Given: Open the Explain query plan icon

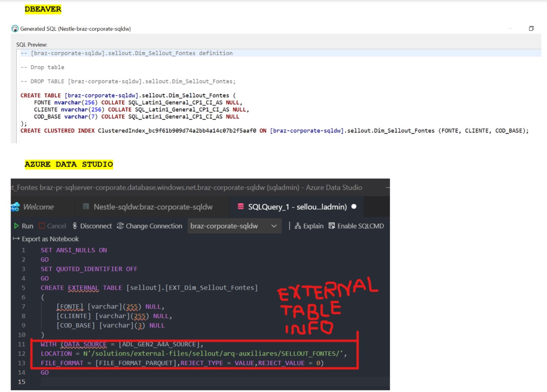Looking at the screenshot, I should (298, 226).
